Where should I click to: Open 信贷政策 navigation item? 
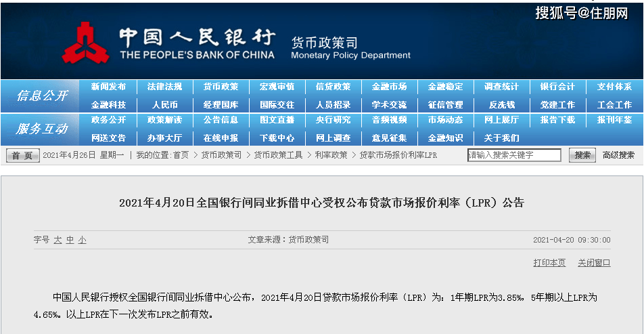333,87
